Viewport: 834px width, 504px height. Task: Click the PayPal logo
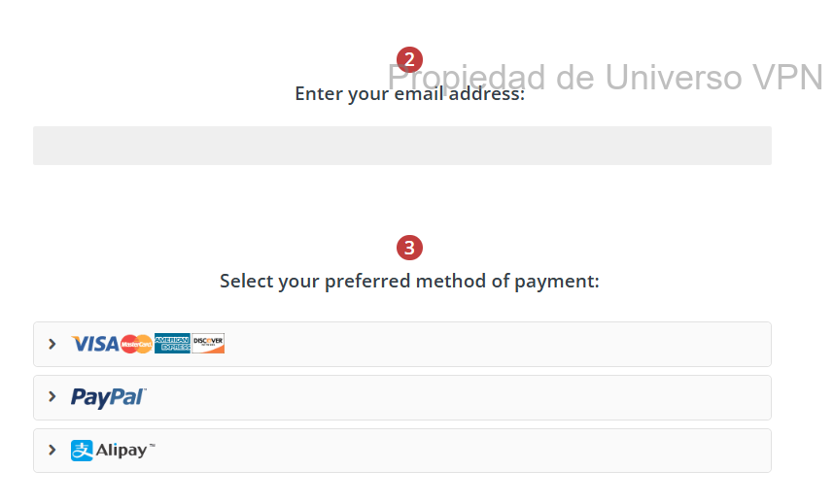108,397
